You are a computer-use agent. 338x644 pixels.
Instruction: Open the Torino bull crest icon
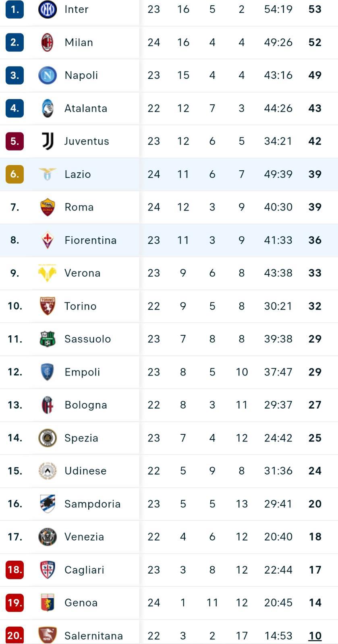point(48,306)
